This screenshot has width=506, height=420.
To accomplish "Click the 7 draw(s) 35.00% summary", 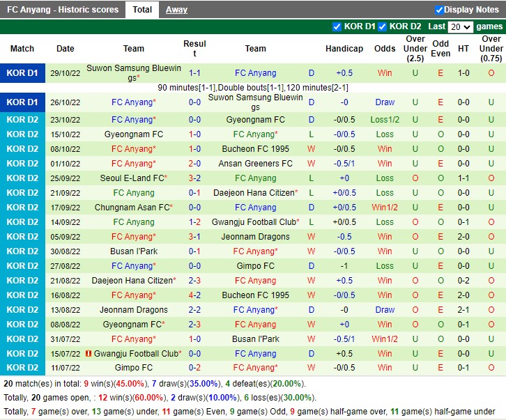I will coord(185,384).
